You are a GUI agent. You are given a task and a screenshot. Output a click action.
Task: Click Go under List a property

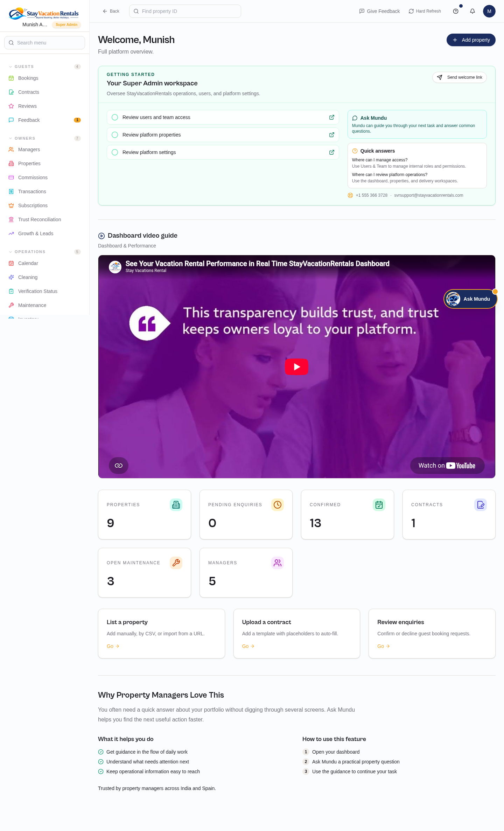pos(113,646)
